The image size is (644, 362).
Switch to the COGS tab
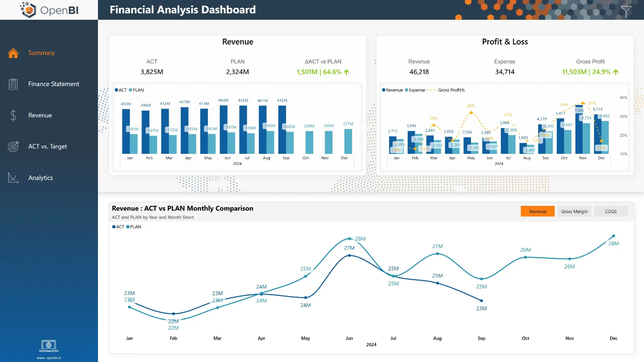click(x=611, y=211)
